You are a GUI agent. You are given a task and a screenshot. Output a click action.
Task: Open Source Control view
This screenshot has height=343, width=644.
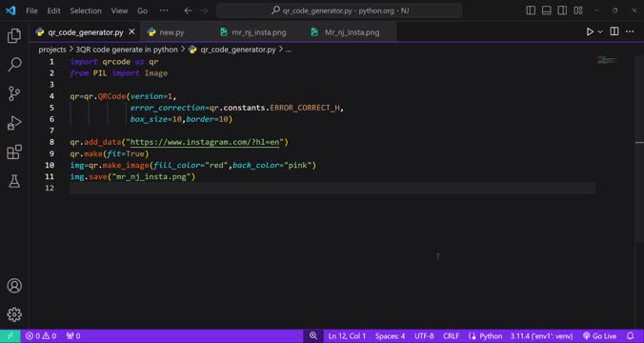[14, 93]
